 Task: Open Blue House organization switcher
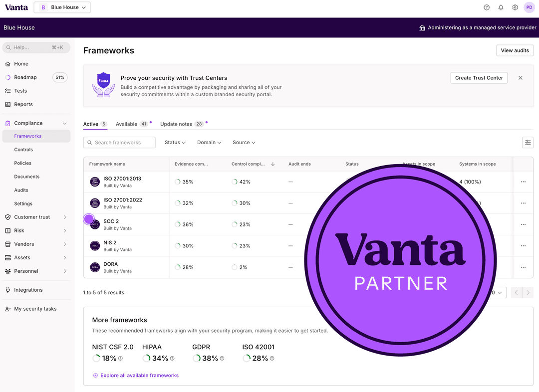click(x=62, y=7)
